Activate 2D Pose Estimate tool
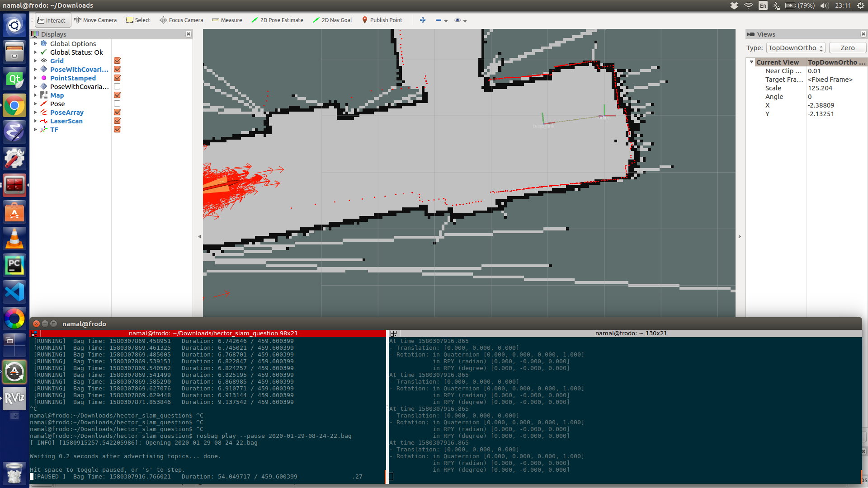 (x=277, y=20)
